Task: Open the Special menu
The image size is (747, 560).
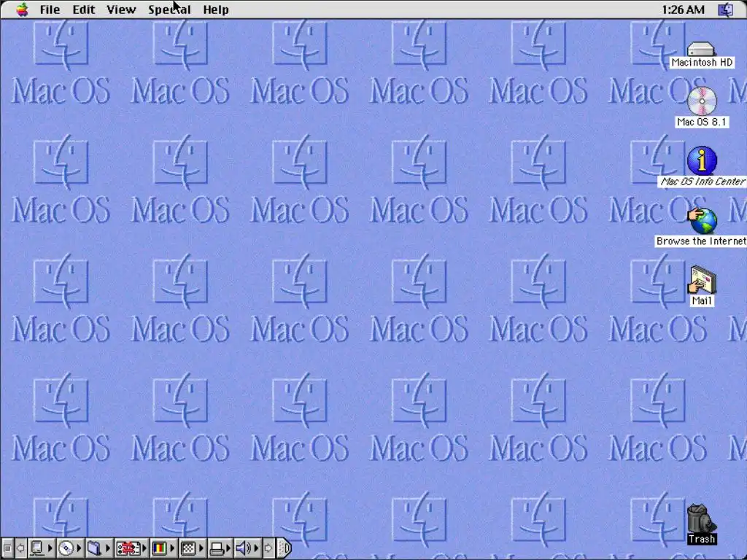Action: (169, 9)
